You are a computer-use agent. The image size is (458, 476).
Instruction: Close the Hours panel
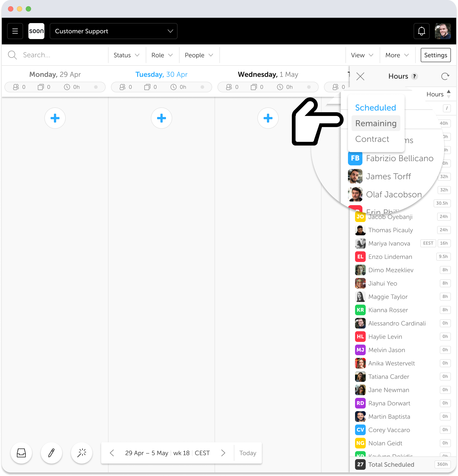(360, 77)
